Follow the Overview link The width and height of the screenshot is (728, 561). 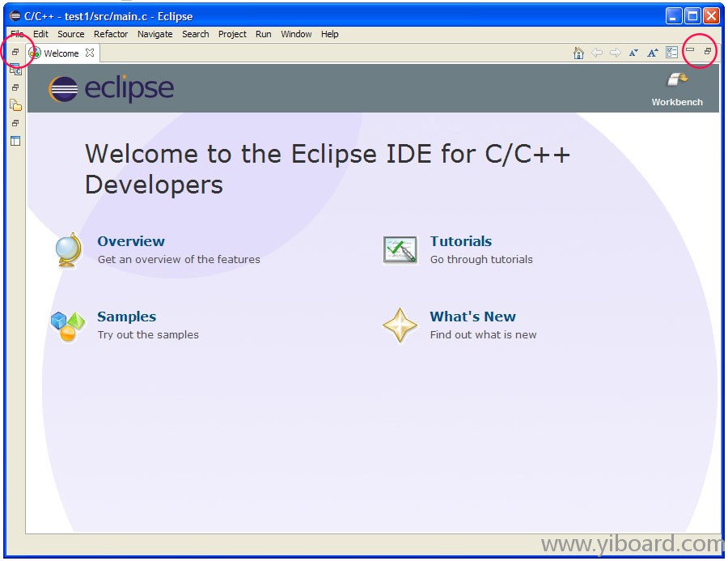131,241
